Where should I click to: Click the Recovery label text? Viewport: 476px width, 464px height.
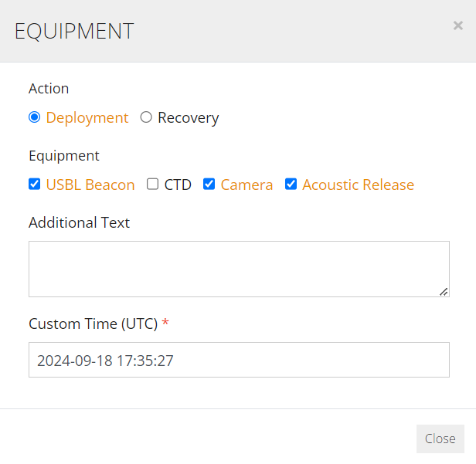[189, 117]
